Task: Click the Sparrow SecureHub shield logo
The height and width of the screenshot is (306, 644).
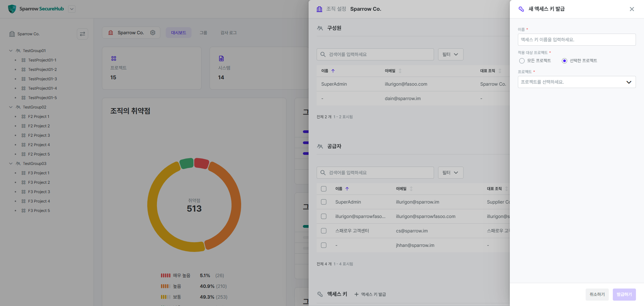Action: [x=12, y=9]
